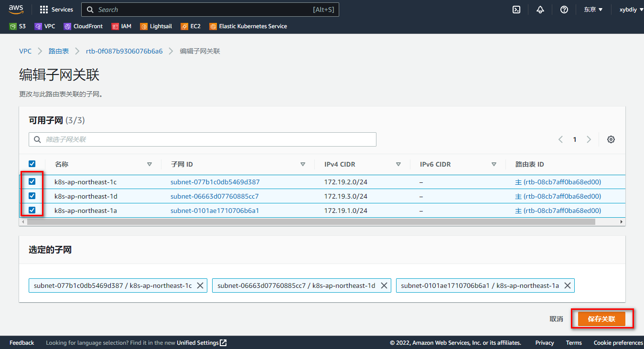Click the Feedback button in footer
644x349 pixels.
coord(21,343)
